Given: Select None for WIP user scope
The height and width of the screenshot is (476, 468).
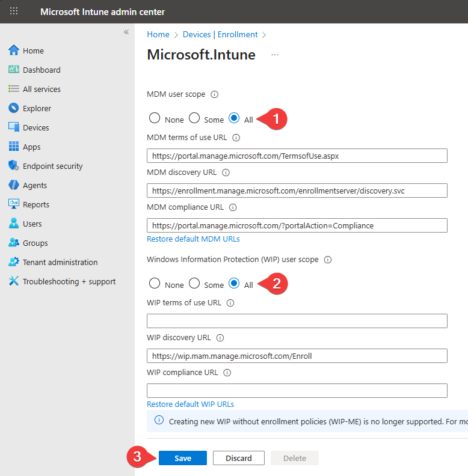Looking at the screenshot, I should click(155, 283).
